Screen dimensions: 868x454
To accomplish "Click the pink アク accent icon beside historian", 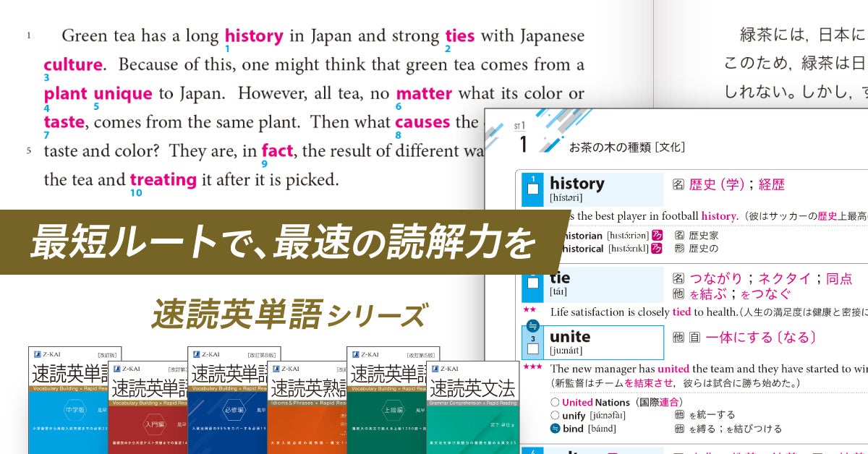I will pyautogui.click(x=657, y=235).
